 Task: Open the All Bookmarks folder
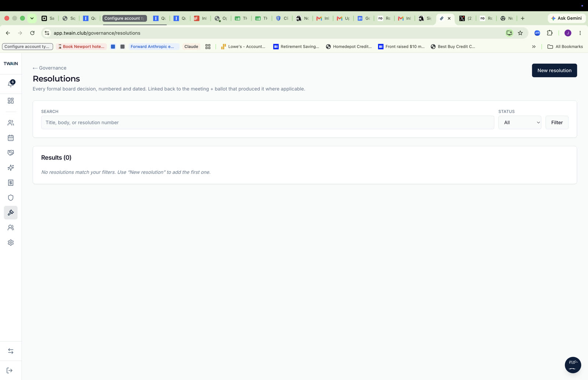565,47
